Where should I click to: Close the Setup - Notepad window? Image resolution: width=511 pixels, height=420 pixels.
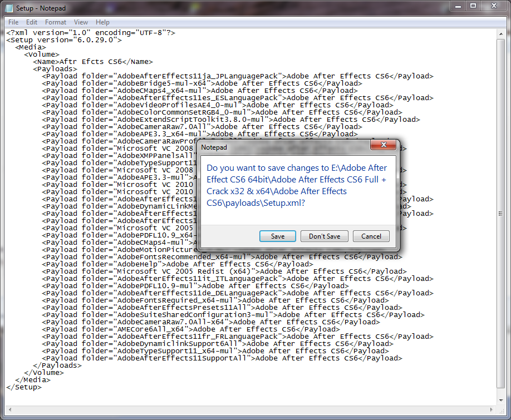point(494,6)
